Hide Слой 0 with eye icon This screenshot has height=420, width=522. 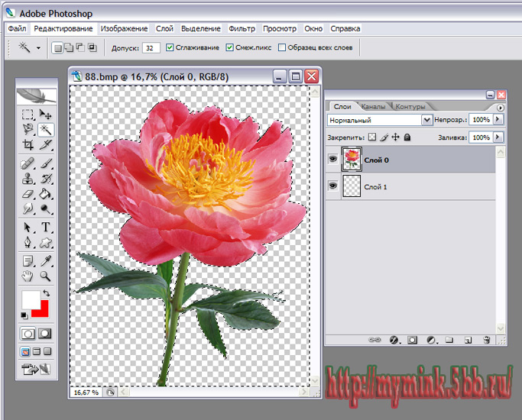click(332, 159)
